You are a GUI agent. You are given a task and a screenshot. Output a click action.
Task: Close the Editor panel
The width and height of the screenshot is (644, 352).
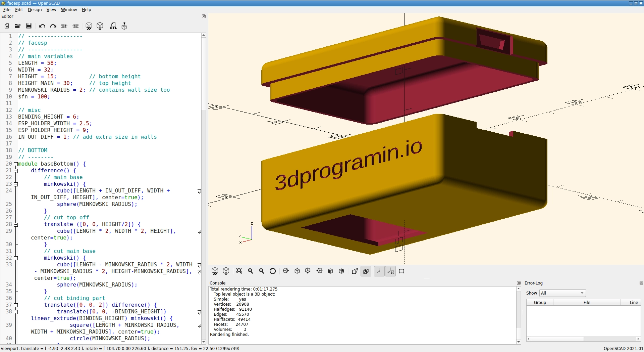[x=204, y=16]
